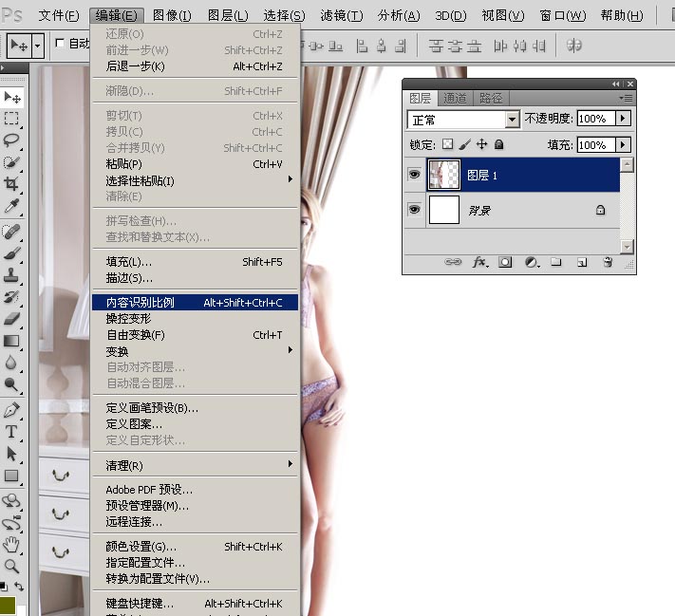Screen dimensions: 675x616
Task: Toggle lock position
Action: click(481, 144)
